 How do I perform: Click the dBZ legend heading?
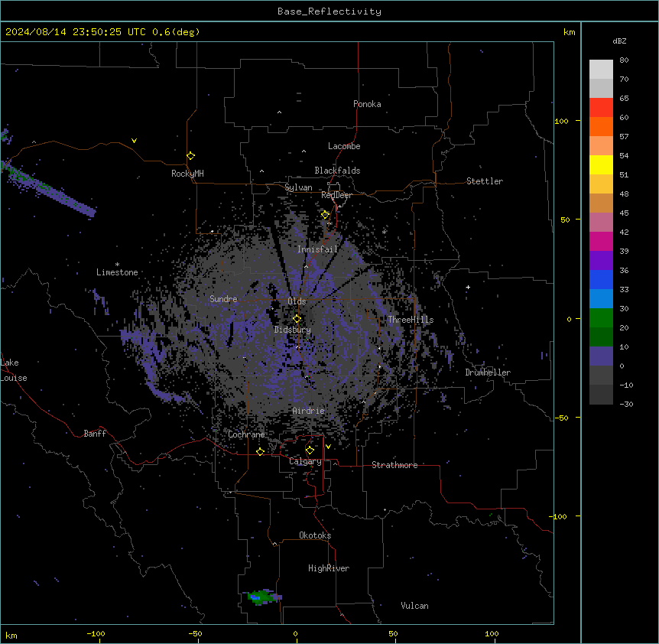coord(619,41)
